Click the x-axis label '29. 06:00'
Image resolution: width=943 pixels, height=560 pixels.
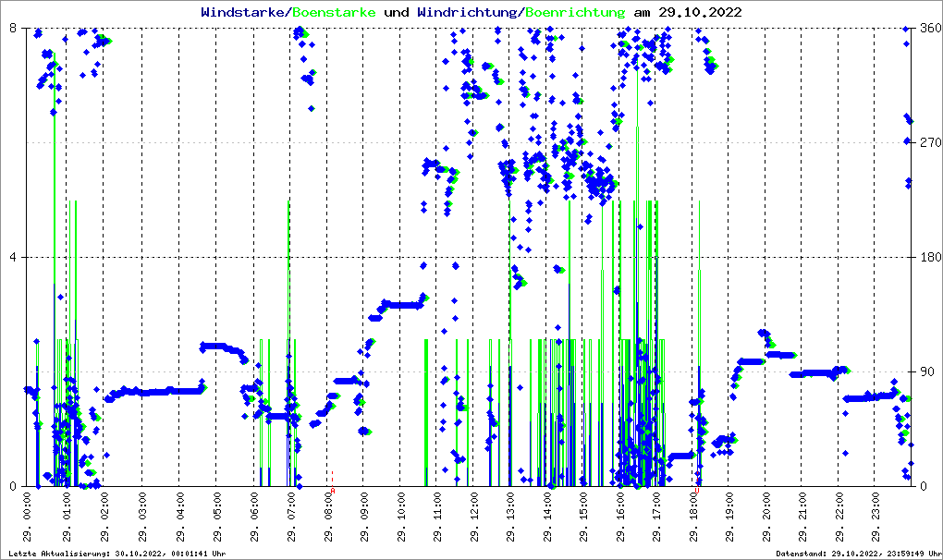tap(254, 517)
